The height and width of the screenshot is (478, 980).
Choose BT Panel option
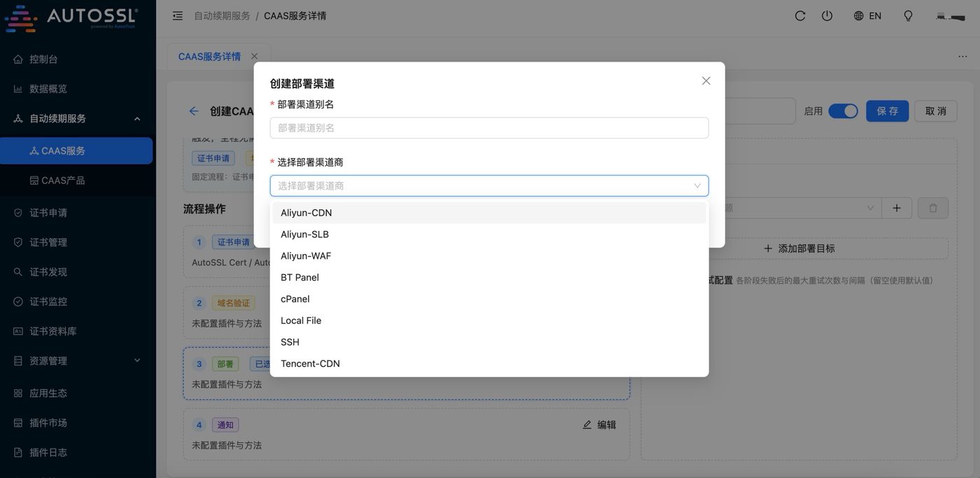coord(489,277)
